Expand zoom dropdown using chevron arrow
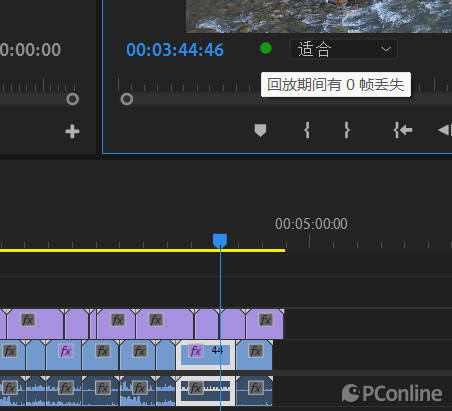452x411 pixels. pos(386,49)
